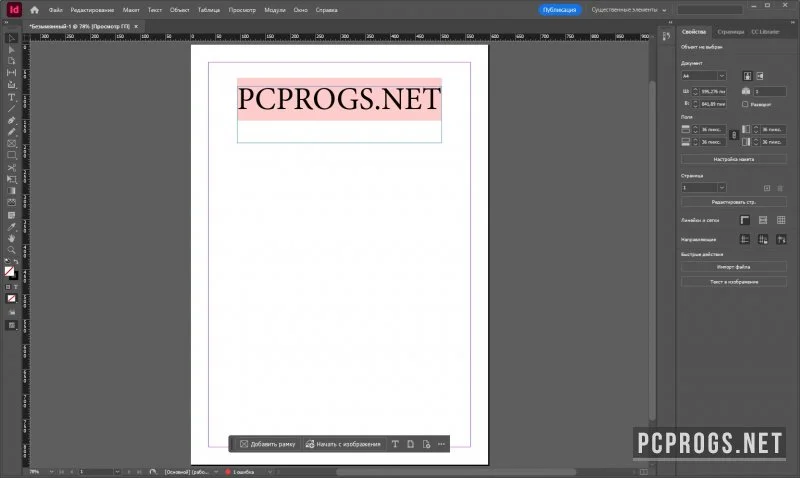Select the Scissors tool
This screenshot has height=478, width=800.
11,167
